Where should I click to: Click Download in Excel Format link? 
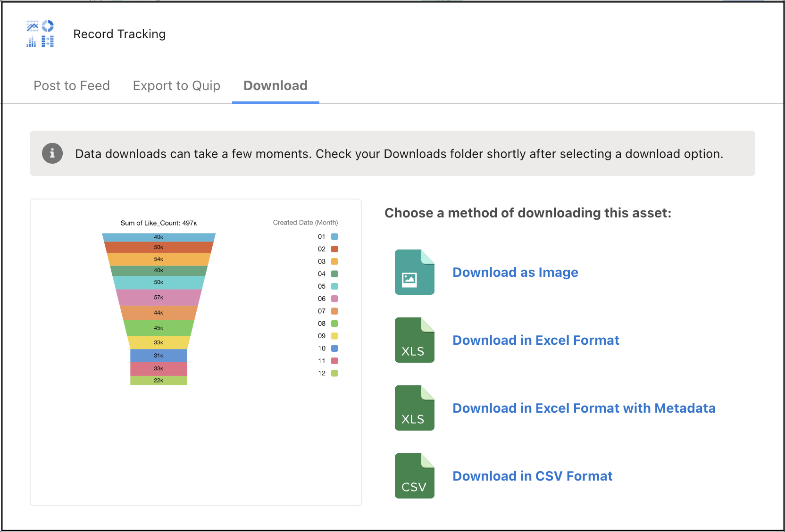click(x=536, y=341)
